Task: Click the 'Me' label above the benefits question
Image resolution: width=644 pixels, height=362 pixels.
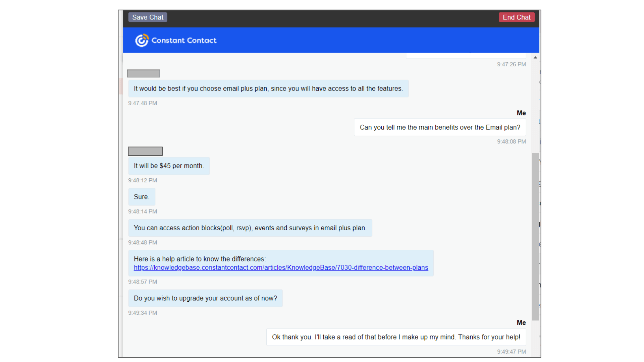Action: pyautogui.click(x=521, y=113)
